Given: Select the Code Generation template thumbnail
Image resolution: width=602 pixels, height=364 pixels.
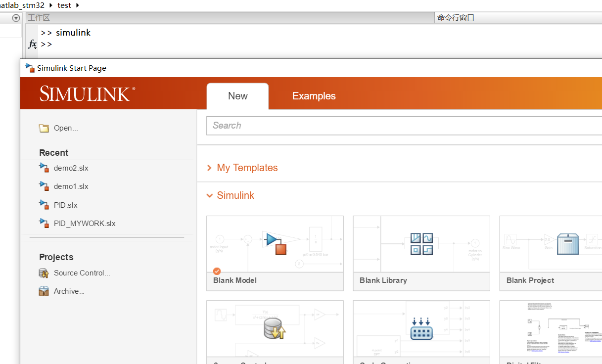Looking at the screenshot, I should coord(421,329).
